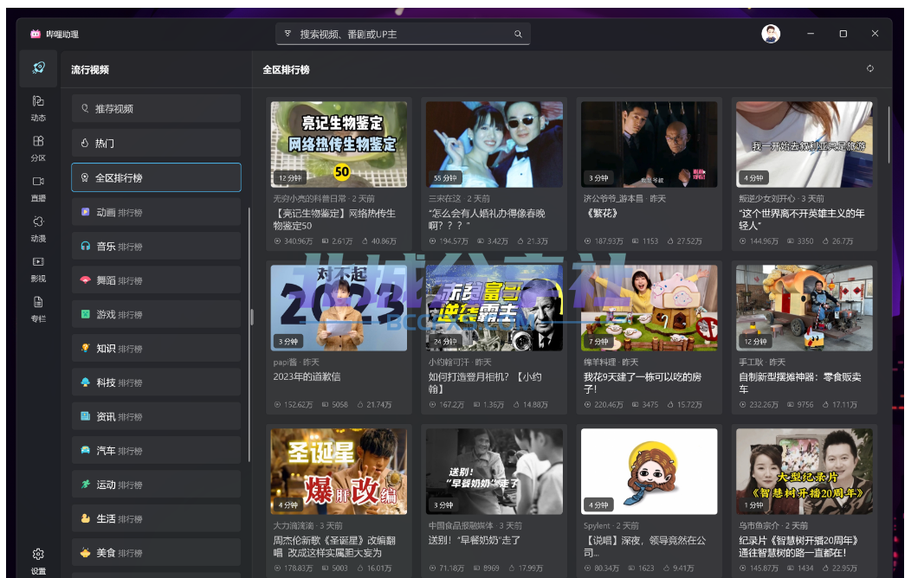
Task: Go to 直播 live section
Action: pyautogui.click(x=38, y=189)
